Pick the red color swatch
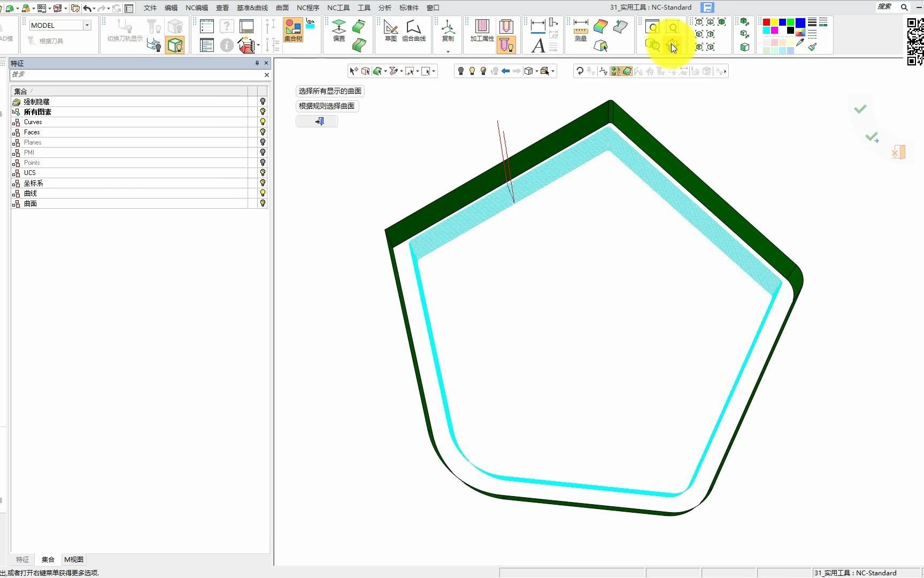The image size is (924, 578). point(766,22)
